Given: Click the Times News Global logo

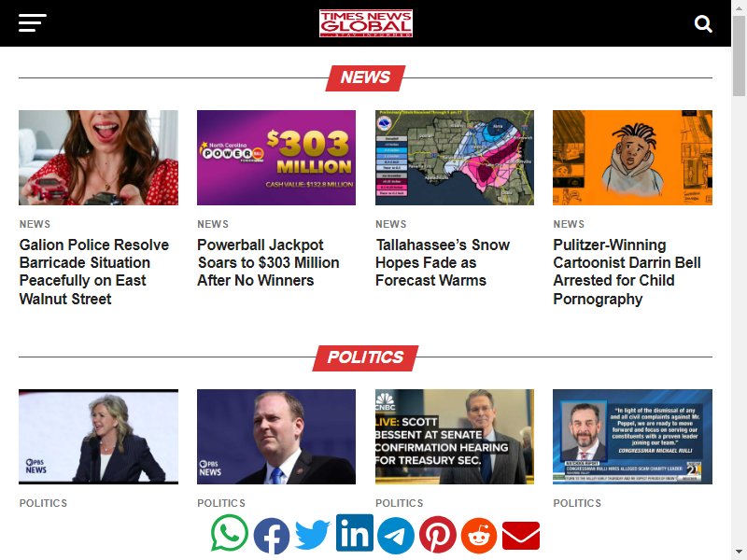Looking at the screenshot, I should (366, 22).
